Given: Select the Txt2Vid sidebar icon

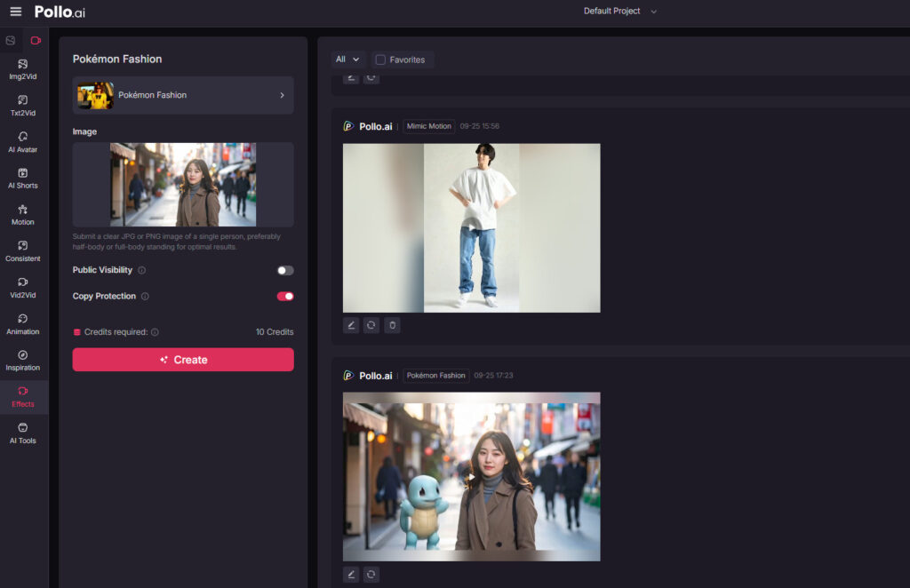Looking at the screenshot, I should [x=23, y=106].
